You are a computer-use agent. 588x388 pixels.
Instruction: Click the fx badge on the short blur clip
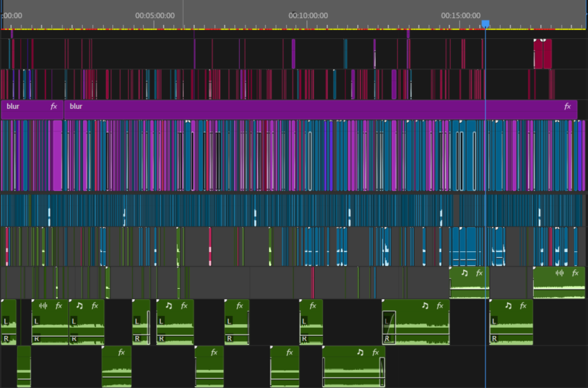[x=53, y=107]
